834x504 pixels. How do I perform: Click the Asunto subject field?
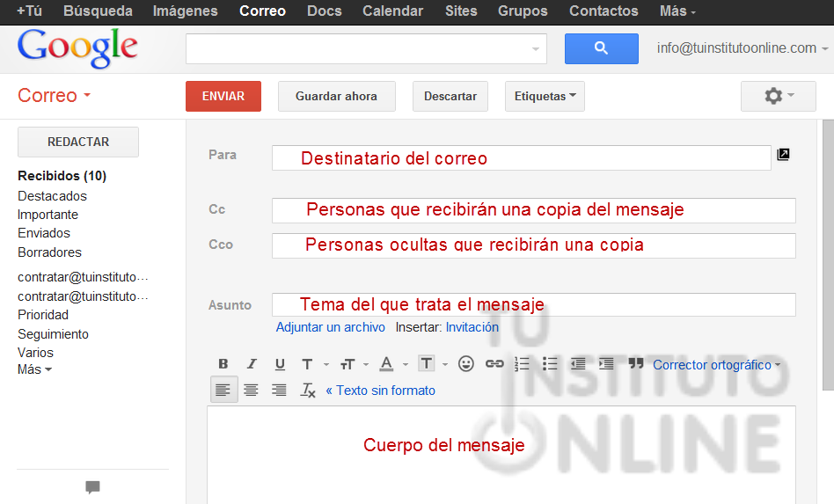coord(533,304)
